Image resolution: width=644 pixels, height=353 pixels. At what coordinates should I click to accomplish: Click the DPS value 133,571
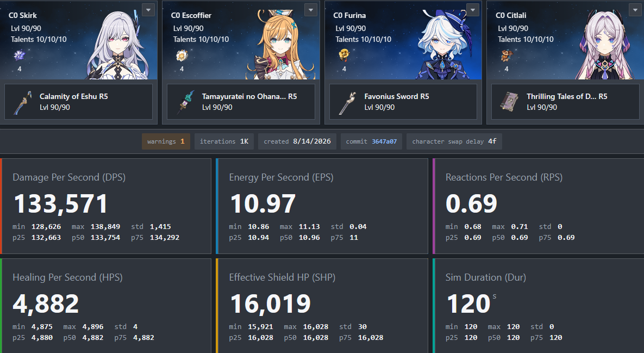click(x=61, y=204)
